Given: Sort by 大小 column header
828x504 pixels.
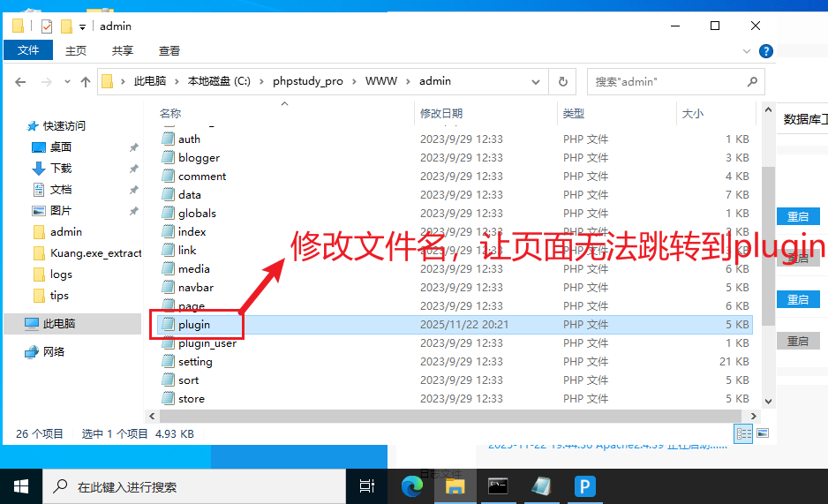Looking at the screenshot, I should (693, 114).
